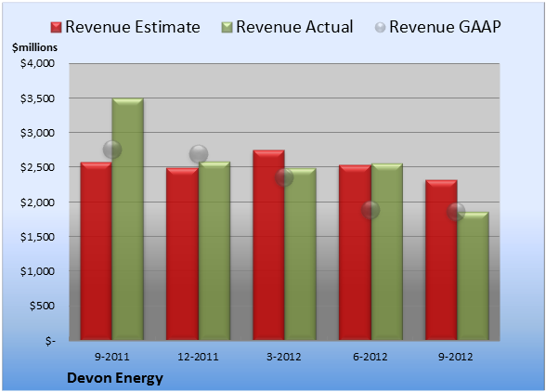This screenshot has height=392, width=546.
Task: Click the 12-2011 category label
Action: [198, 357]
